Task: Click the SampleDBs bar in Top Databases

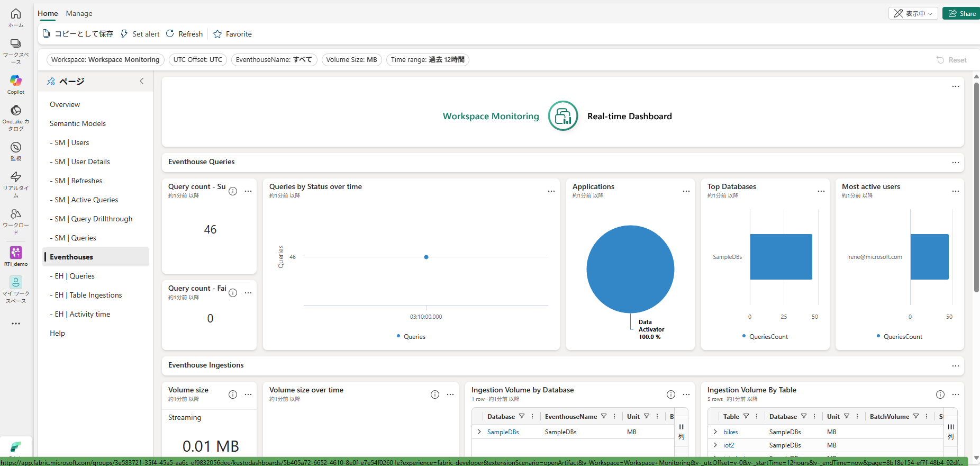Action: tap(781, 257)
